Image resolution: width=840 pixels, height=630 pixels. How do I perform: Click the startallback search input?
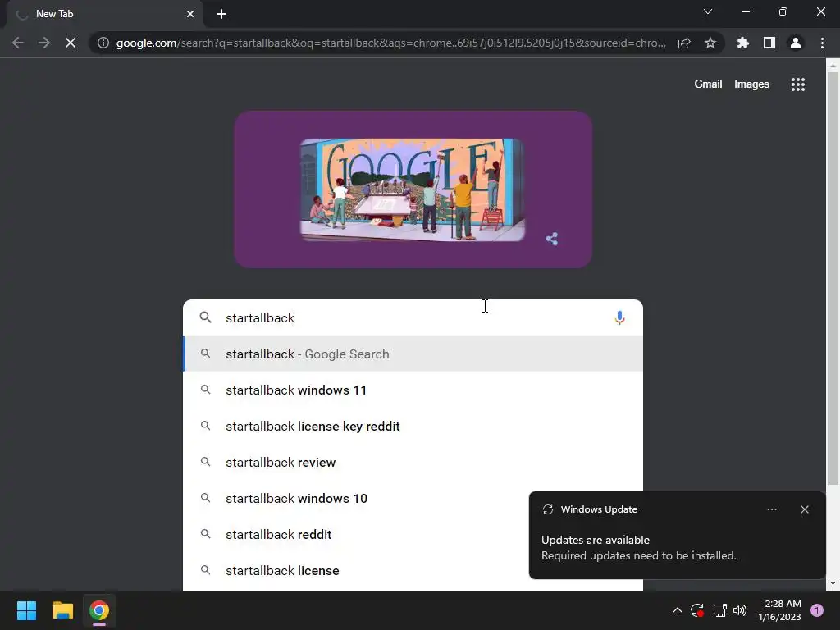(x=413, y=317)
